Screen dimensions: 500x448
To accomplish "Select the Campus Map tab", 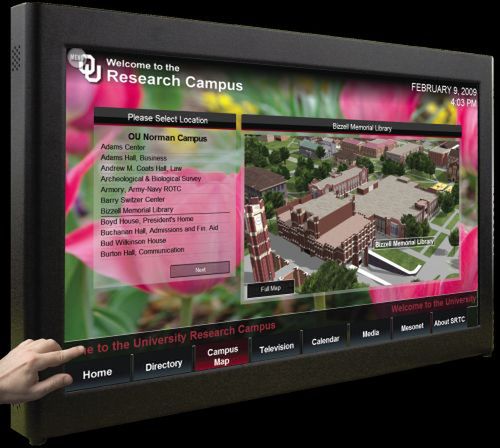I will point(222,356).
